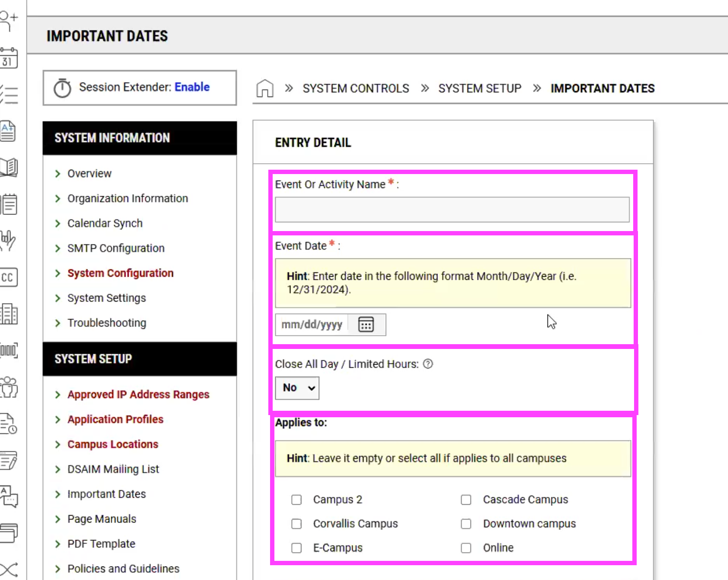The height and width of the screenshot is (580, 728).
Task: Go to home via breadcrumb house icon
Action: pos(265,88)
